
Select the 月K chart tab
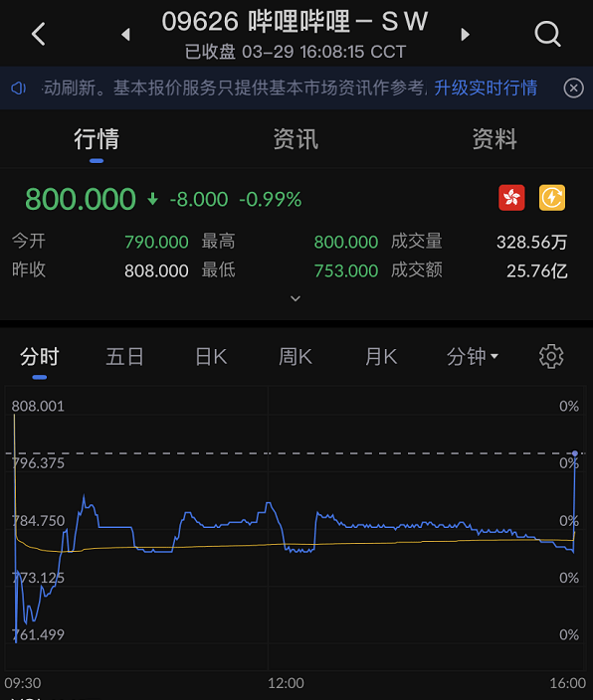point(381,357)
